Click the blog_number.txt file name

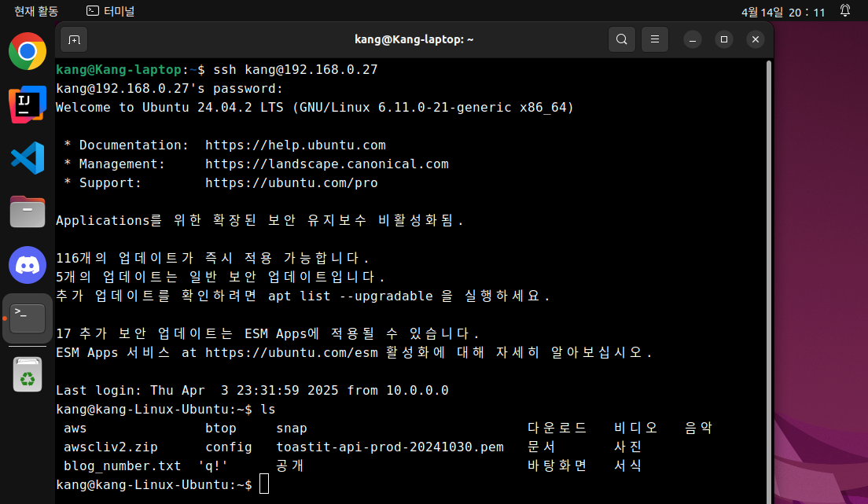point(123,465)
